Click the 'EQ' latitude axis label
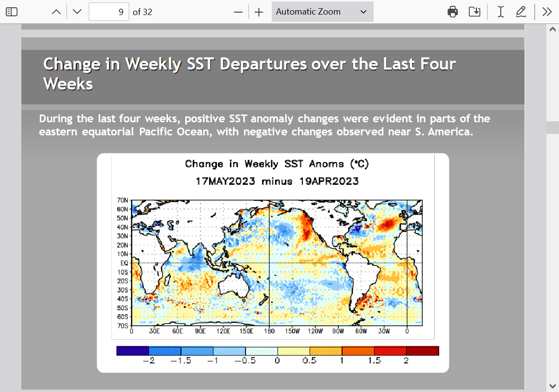The width and height of the screenshot is (559, 392). pyautogui.click(x=124, y=263)
